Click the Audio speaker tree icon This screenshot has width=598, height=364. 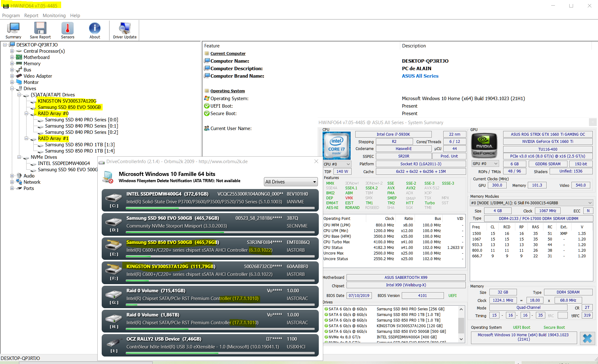point(19,176)
